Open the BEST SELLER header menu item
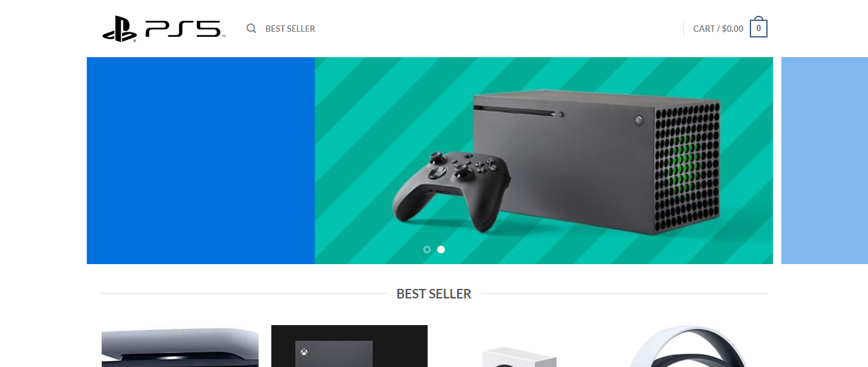This screenshot has height=367, width=868. pos(290,29)
